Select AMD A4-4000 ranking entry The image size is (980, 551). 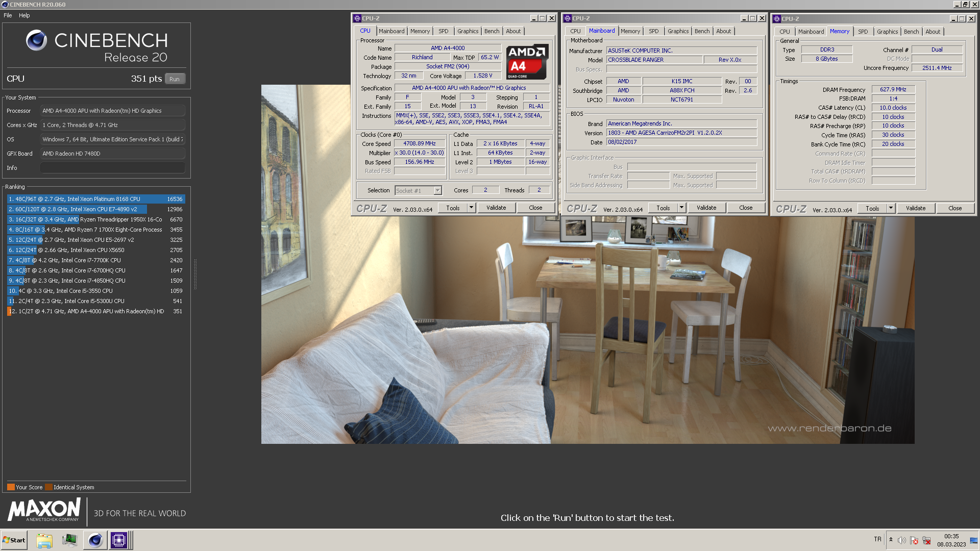tap(96, 311)
